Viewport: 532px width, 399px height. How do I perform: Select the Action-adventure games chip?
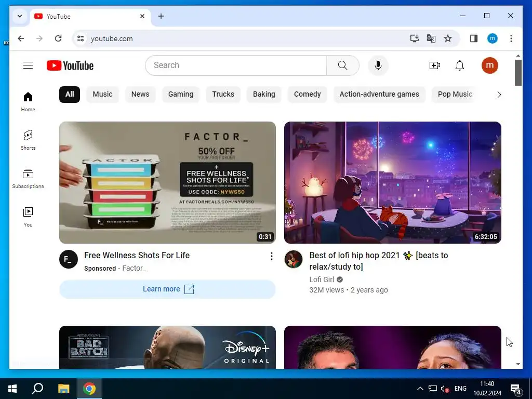coord(379,95)
